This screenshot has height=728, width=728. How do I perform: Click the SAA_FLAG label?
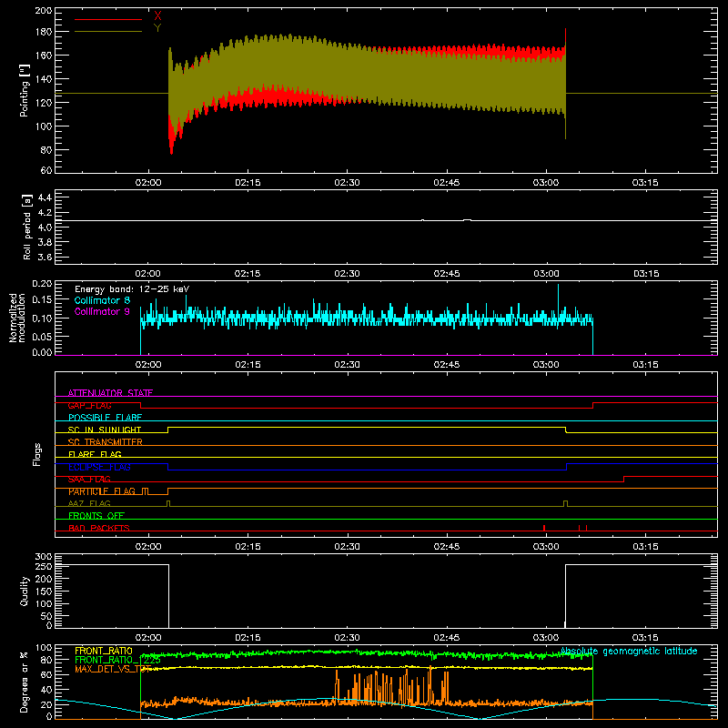[x=89, y=480]
